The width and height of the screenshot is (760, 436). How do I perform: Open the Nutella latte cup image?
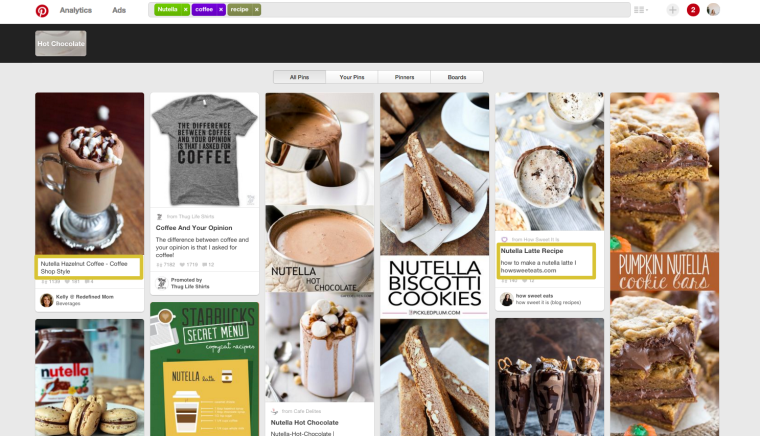point(550,162)
